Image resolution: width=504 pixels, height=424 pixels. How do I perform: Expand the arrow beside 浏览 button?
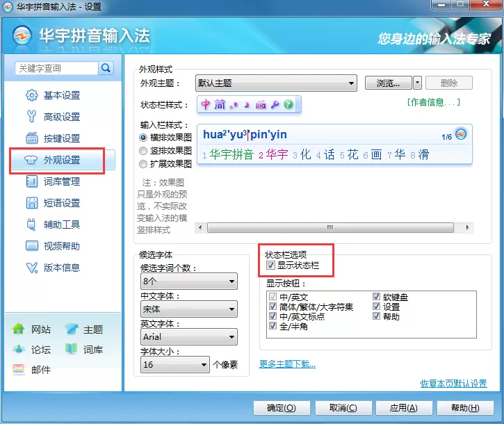417,83
